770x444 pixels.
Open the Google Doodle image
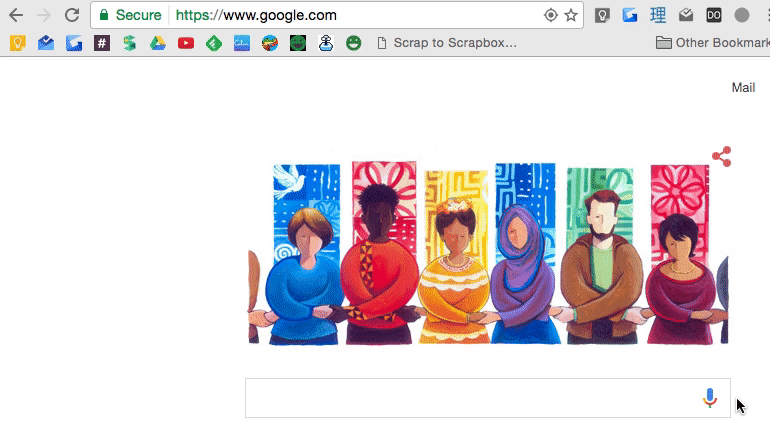tap(488, 253)
